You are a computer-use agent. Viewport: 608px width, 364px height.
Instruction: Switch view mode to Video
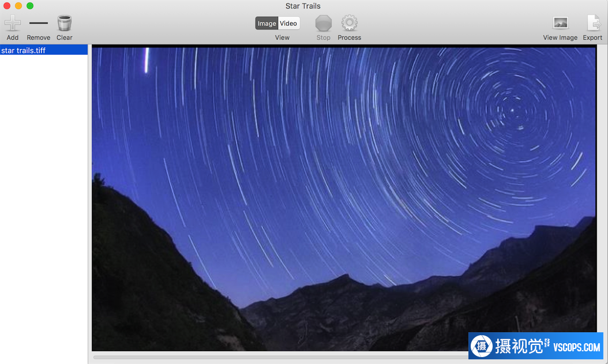pyautogui.click(x=288, y=24)
